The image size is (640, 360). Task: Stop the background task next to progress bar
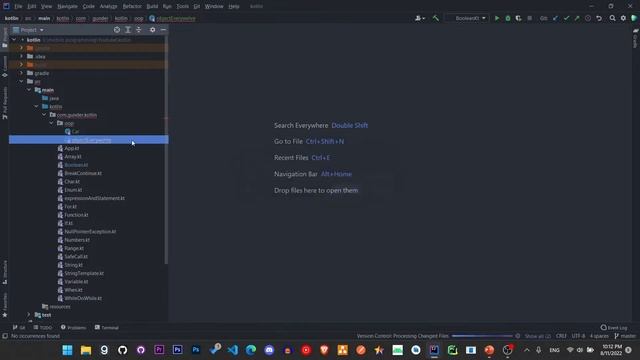[518, 336]
